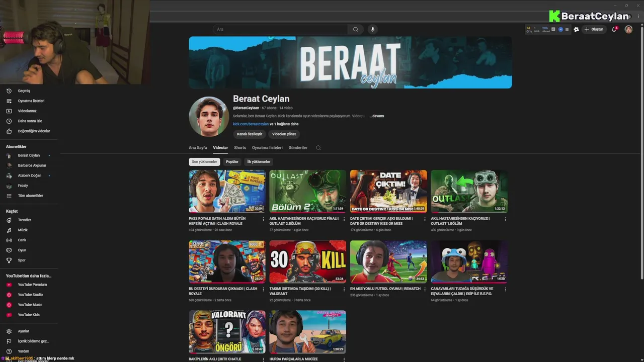This screenshot has height=362, width=644.
Task: Filter by Son yüklenenler chip
Action: coord(204,162)
